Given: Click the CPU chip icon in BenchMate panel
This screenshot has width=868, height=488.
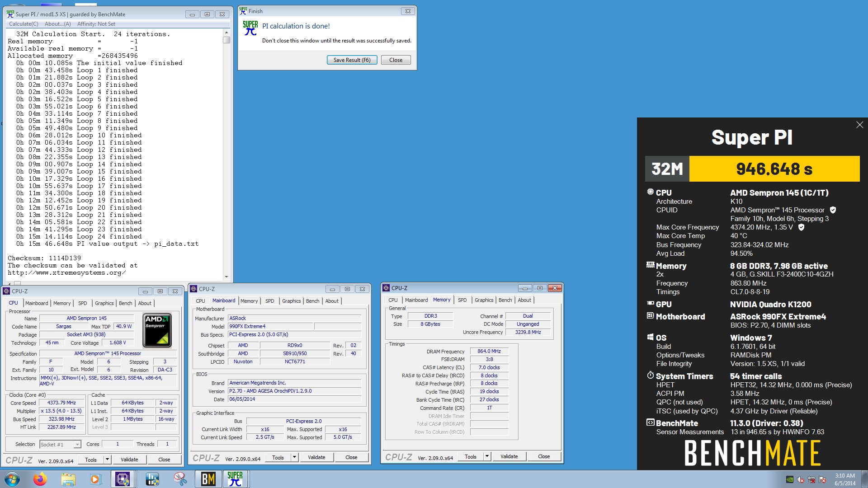Looking at the screenshot, I should pos(650,192).
